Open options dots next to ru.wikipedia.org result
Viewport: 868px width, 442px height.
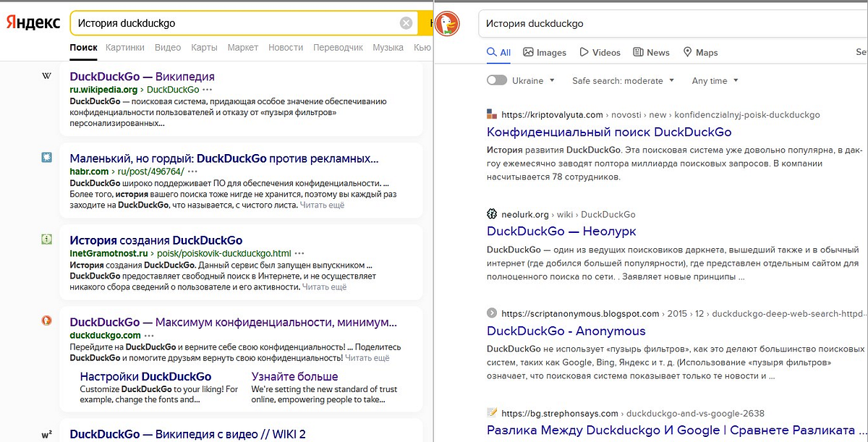[x=208, y=90]
